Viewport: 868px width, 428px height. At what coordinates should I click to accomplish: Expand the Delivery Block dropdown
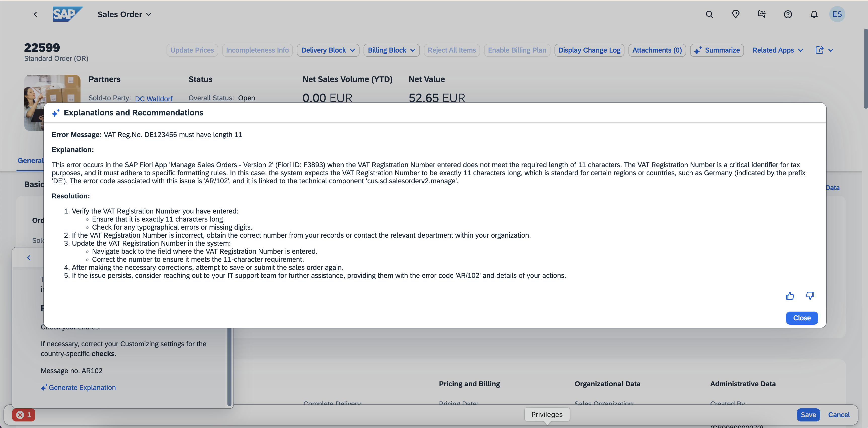(328, 50)
